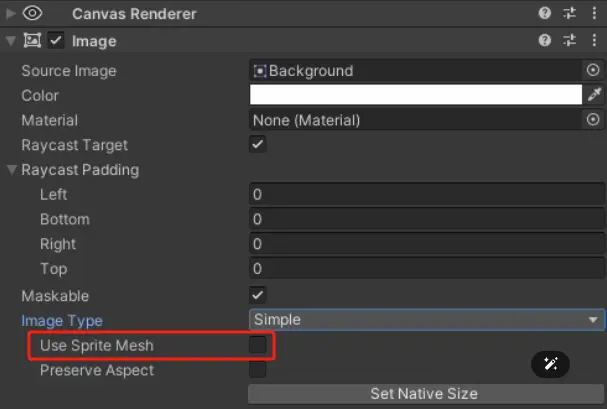Open Canvas Renderer preset settings icon

(x=569, y=13)
